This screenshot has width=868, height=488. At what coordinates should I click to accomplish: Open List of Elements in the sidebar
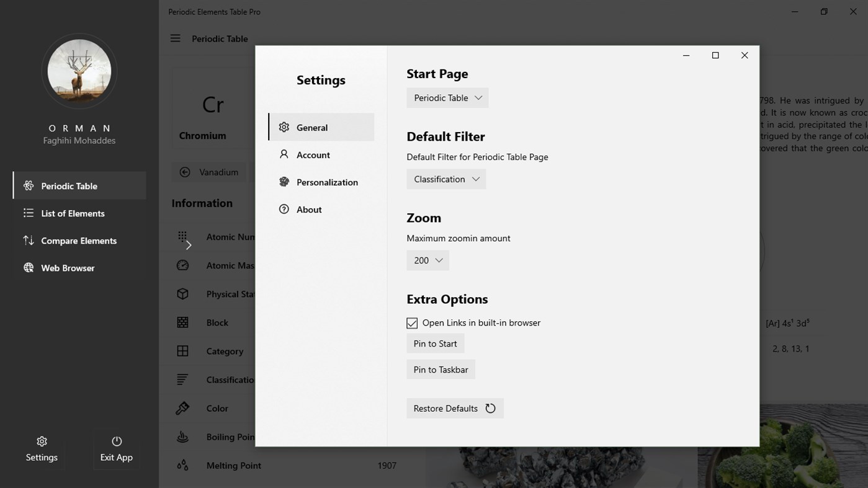(80, 213)
